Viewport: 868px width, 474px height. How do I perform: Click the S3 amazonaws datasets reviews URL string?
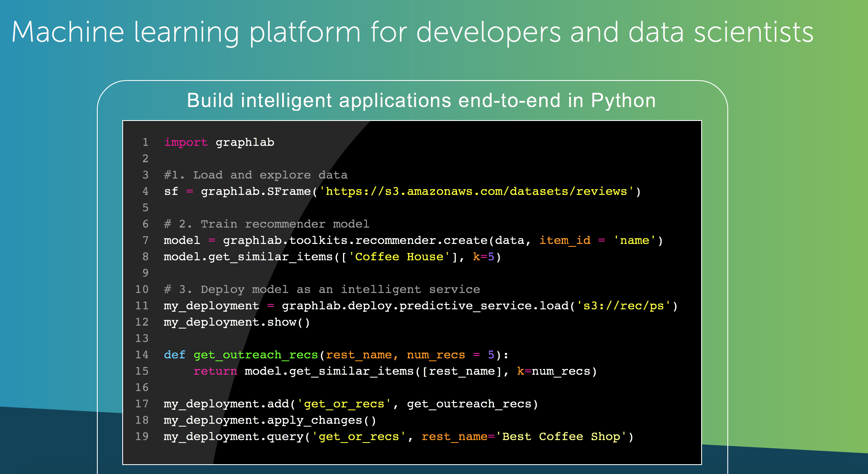tap(476, 191)
